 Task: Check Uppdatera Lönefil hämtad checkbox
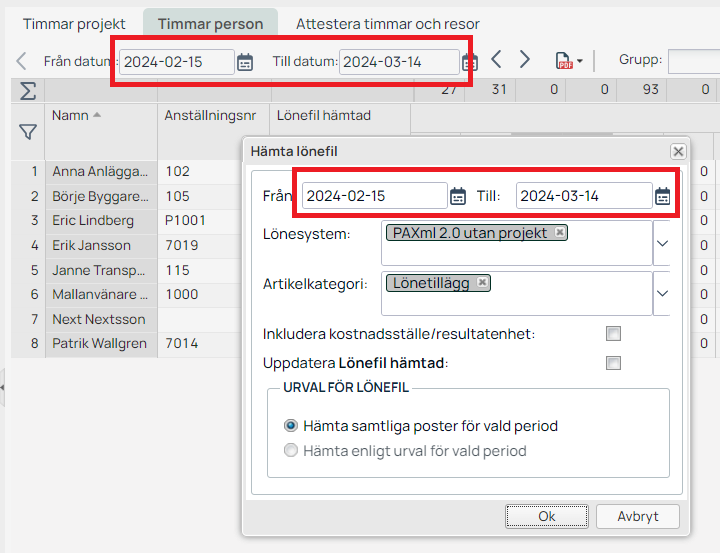(x=613, y=363)
